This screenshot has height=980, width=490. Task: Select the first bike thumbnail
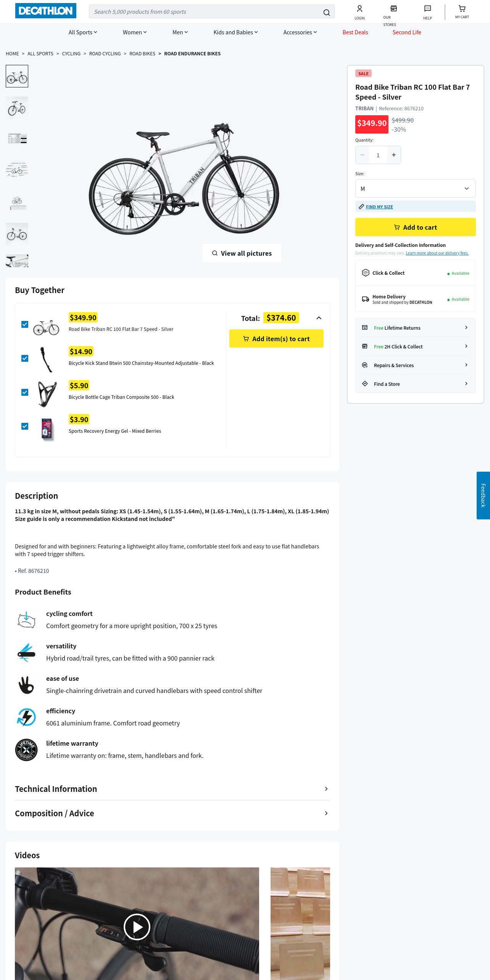(17, 76)
